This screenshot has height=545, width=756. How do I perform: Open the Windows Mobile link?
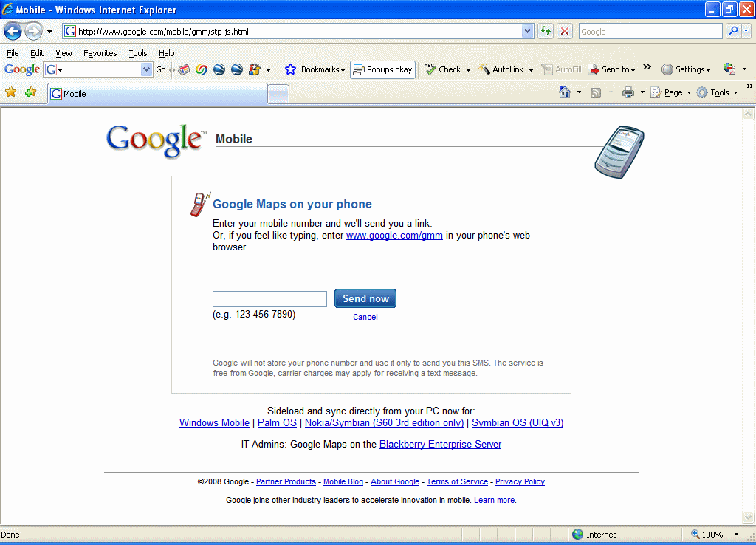pyautogui.click(x=214, y=423)
